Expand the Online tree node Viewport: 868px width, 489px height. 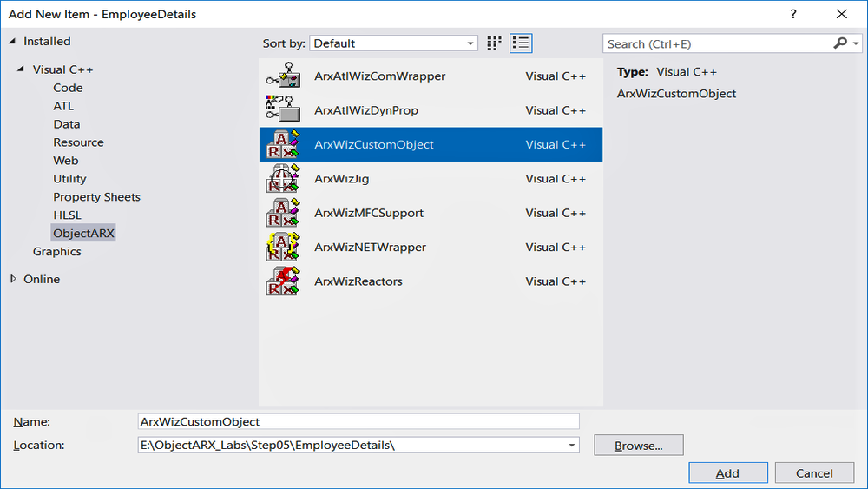click(13, 279)
